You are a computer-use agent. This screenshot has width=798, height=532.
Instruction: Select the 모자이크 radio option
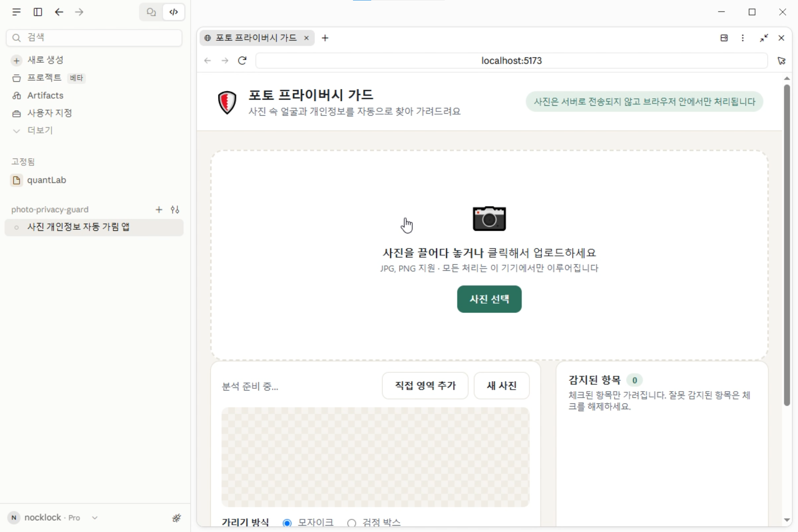coord(287,523)
